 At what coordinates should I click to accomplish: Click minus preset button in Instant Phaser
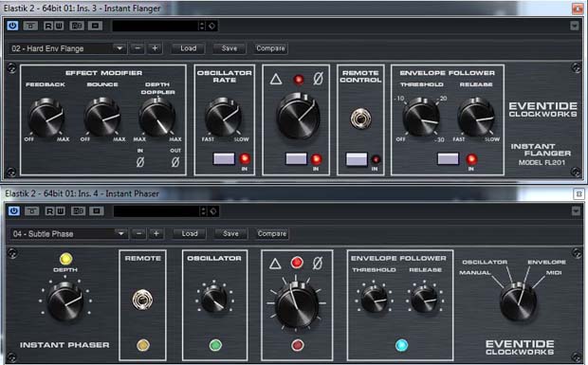pos(139,234)
